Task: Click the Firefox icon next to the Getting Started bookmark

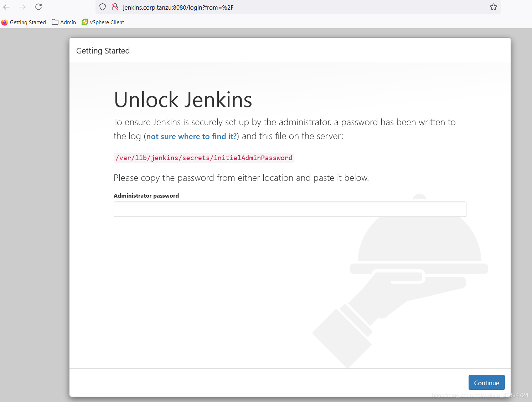Action: click(x=5, y=22)
